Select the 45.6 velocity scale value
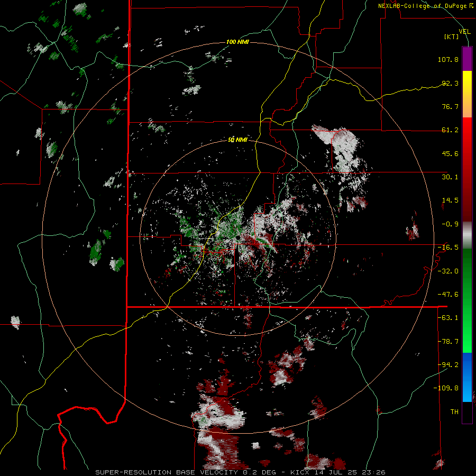This screenshot has width=476, height=476. [450, 153]
